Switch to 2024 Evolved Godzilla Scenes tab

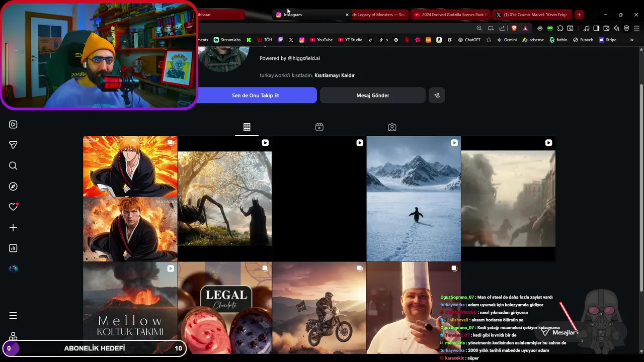point(449,15)
